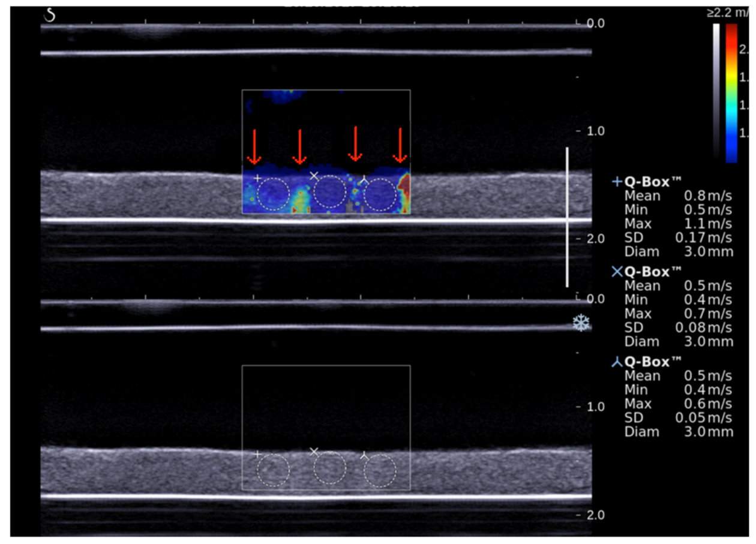756x544 pixels.
Task: Click the grayscale brightness bar
Action: (716, 90)
